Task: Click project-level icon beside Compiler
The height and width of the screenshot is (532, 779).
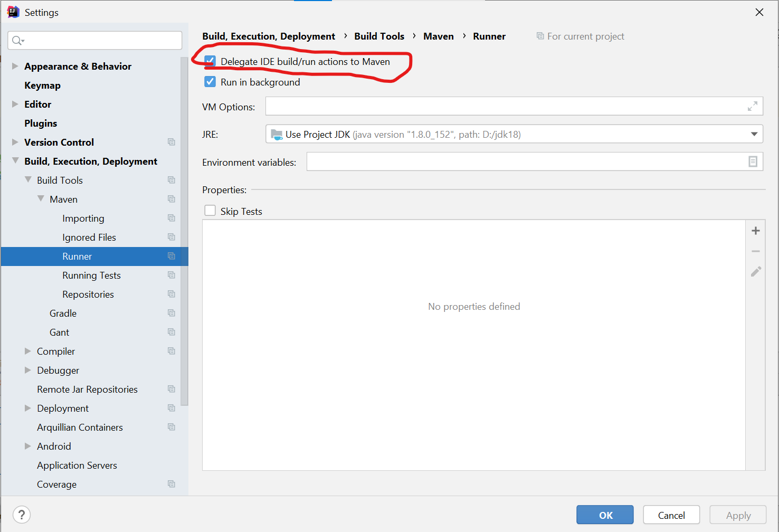Action: pyautogui.click(x=172, y=351)
